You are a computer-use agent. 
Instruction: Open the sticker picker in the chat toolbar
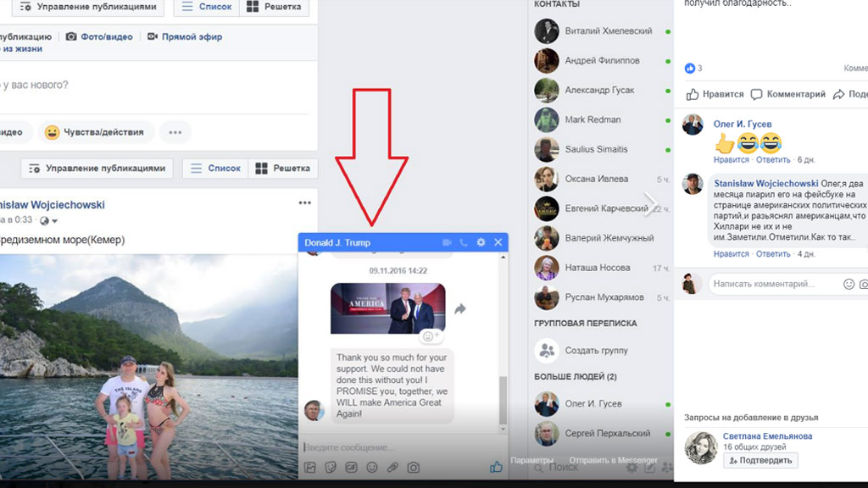[x=331, y=467]
